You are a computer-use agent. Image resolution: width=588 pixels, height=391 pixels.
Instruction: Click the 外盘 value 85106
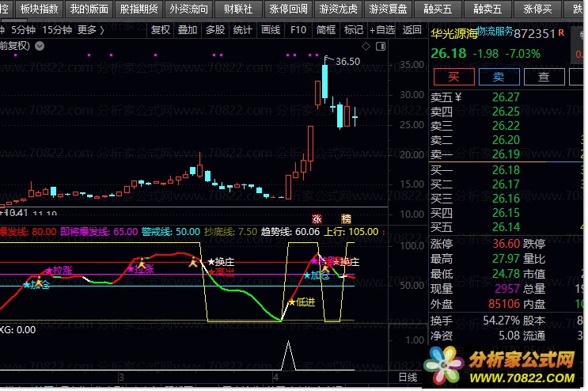[x=504, y=304]
